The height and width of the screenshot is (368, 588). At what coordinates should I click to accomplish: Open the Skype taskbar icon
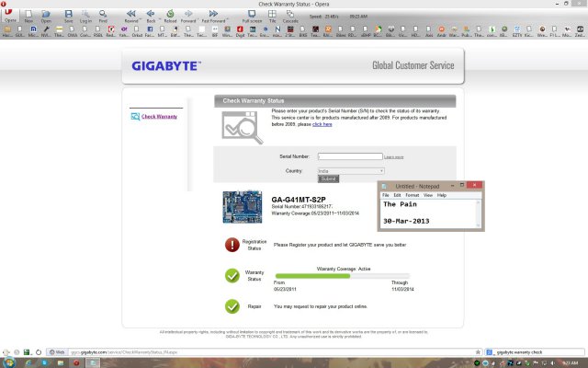point(44,363)
